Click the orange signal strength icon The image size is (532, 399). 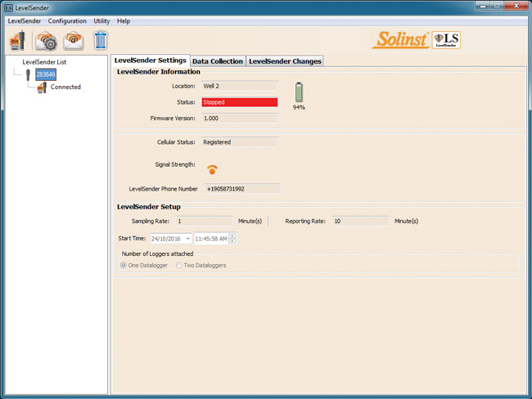click(212, 168)
